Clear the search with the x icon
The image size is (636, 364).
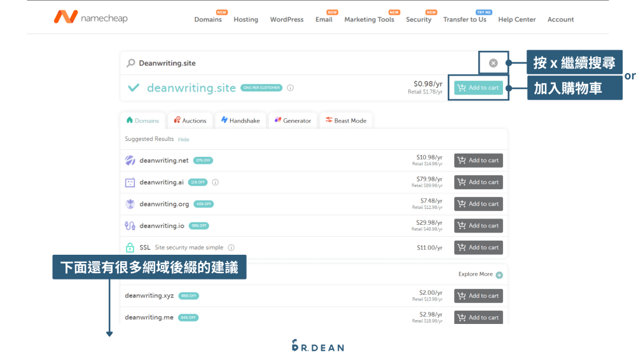pyautogui.click(x=494, y=63)
